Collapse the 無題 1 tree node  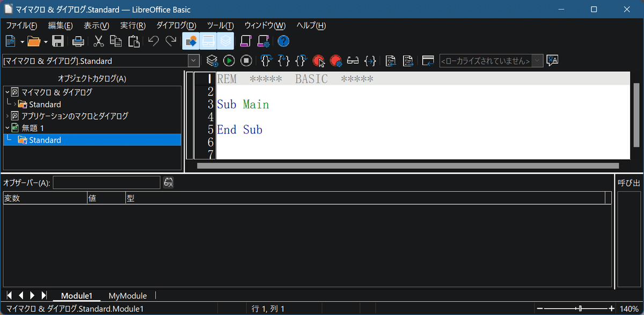click(8, 128)
